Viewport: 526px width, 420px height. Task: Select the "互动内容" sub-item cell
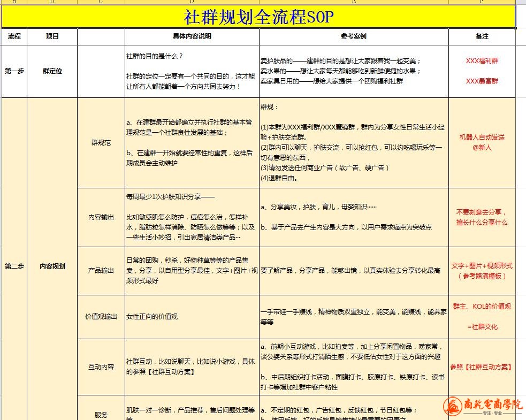[101, 367]
